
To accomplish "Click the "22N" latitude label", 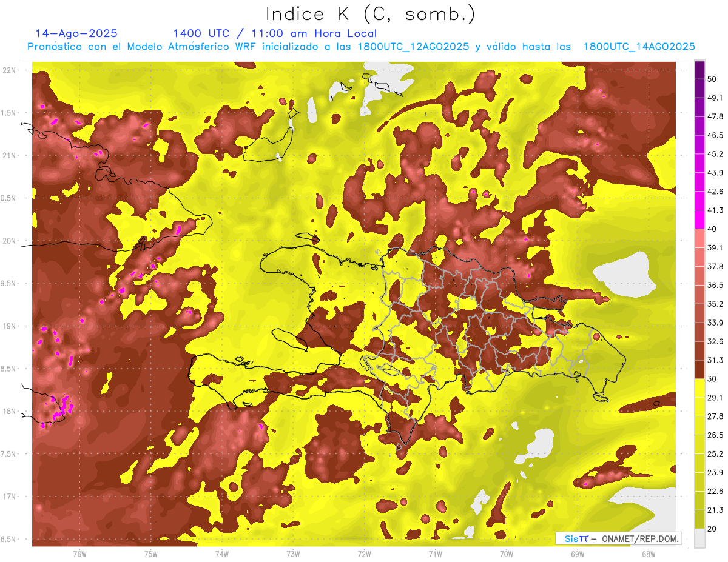I will pyautogui.click(x=10, y=70).
